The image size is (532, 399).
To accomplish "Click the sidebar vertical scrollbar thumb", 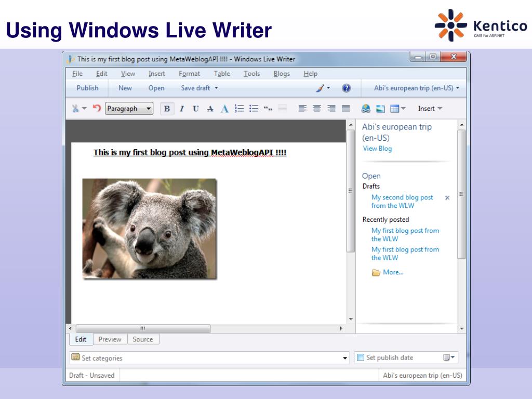I will pyautogui.click(x=461, y=194).
